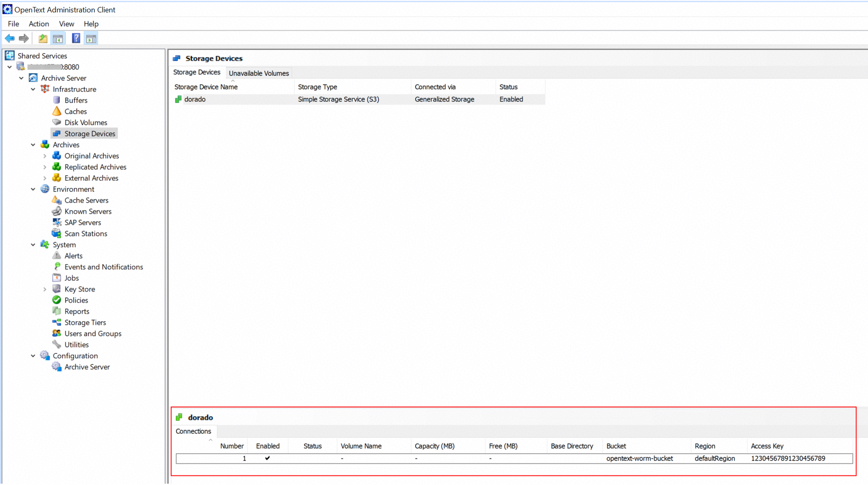Select the dorado row in Storage Devices list
868x485 pixels.
point(359,99)
